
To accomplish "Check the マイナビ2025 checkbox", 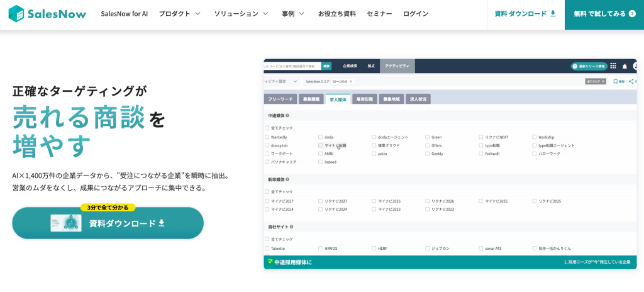I will 481,201.
